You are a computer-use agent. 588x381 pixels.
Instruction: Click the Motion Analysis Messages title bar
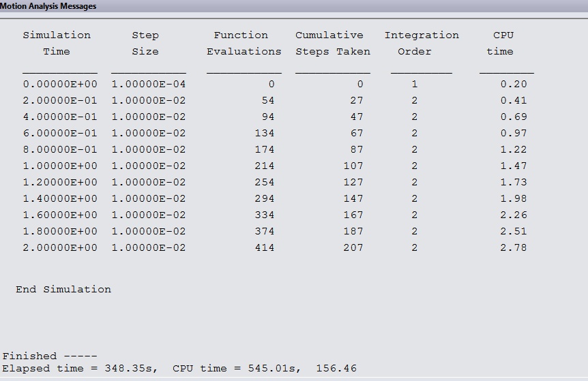[x=294, y=6]
